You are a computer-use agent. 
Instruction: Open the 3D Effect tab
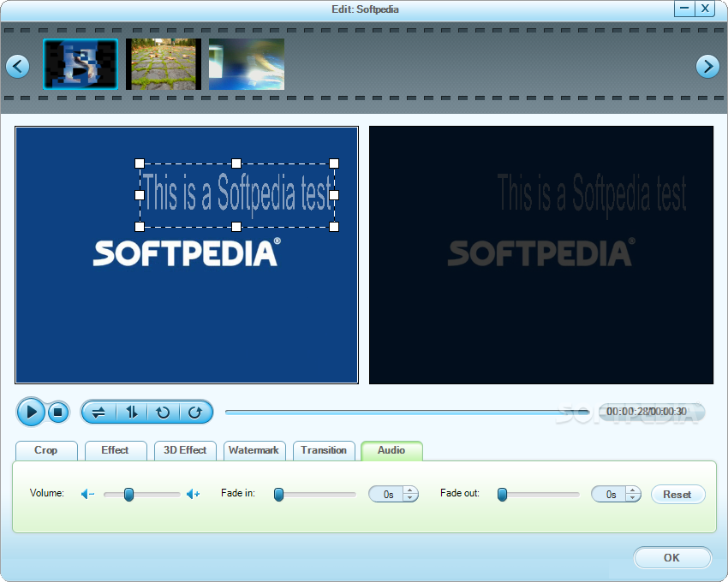[x=185, y=450]
